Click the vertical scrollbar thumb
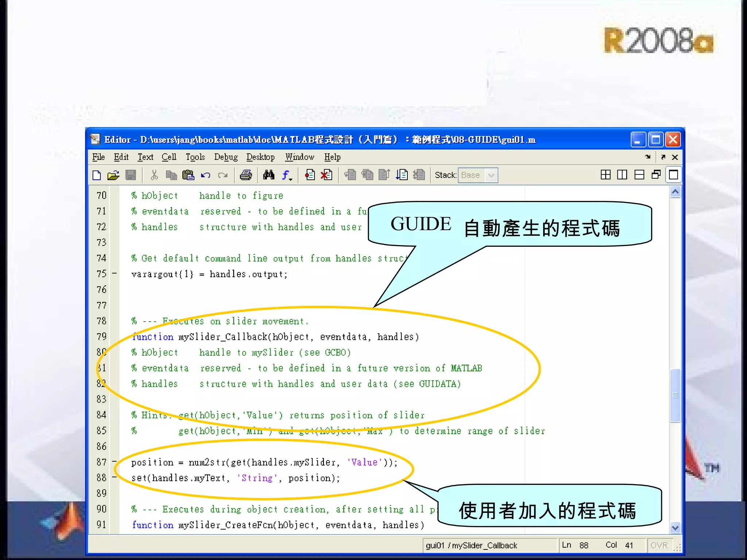Viewport: 747px width, 560px height. coord(675,395)
